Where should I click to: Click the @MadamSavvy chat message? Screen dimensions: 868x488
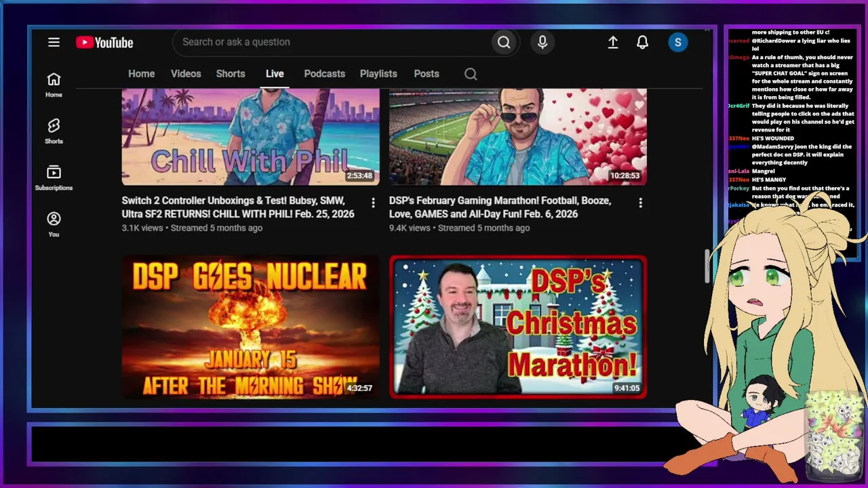(x=802, y=155)
